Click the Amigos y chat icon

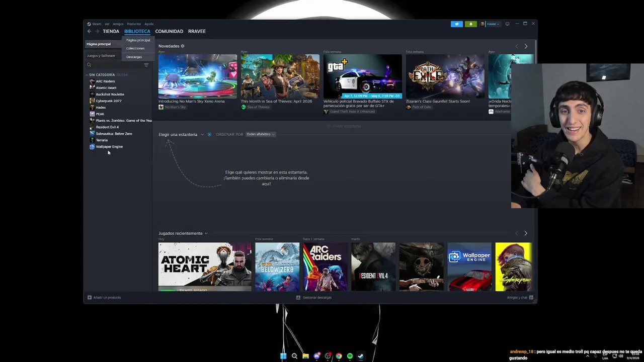click(x=531, y=297)
